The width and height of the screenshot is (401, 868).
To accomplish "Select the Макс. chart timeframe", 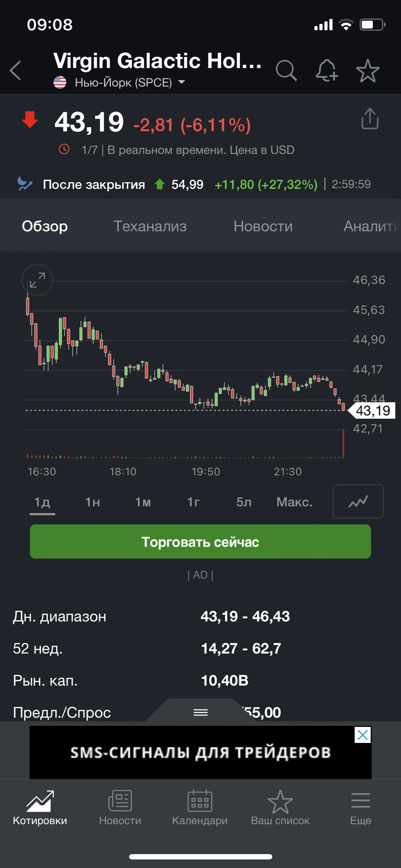I will [x=294, y=502].
